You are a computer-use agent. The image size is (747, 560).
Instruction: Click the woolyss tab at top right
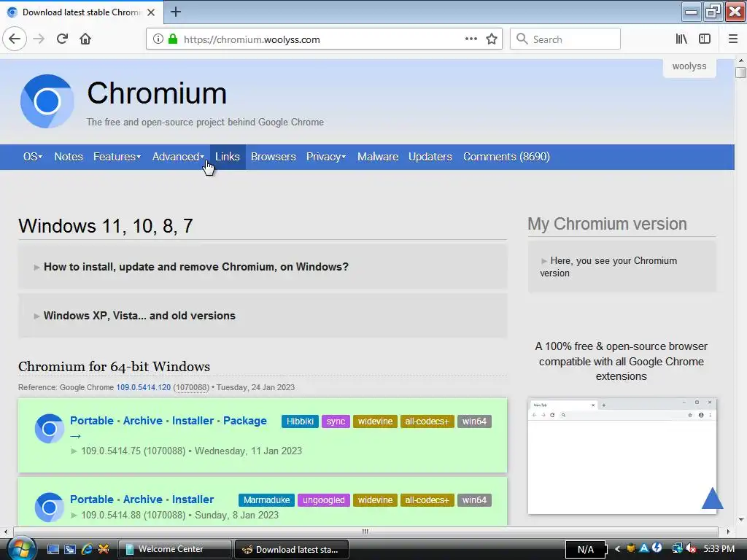(689, 66)
